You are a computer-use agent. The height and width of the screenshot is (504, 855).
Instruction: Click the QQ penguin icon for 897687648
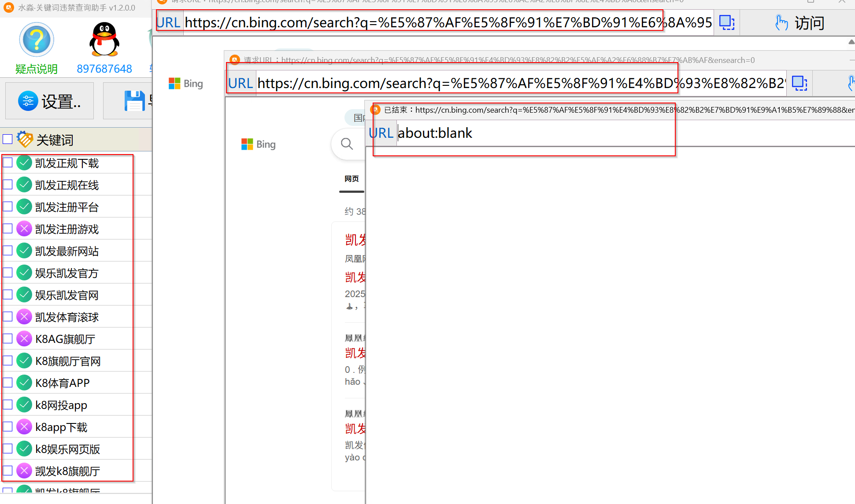click(104, 40)
